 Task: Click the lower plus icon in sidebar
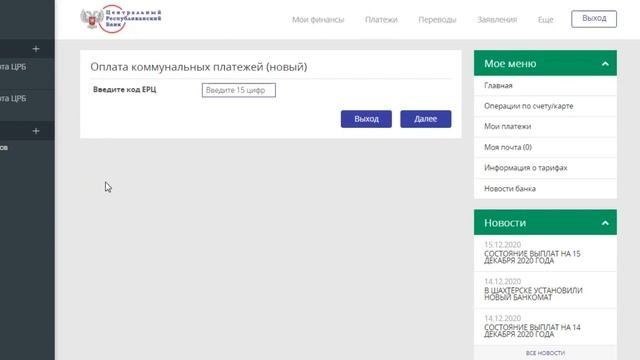pyautogui.click(x=36, y=131)
